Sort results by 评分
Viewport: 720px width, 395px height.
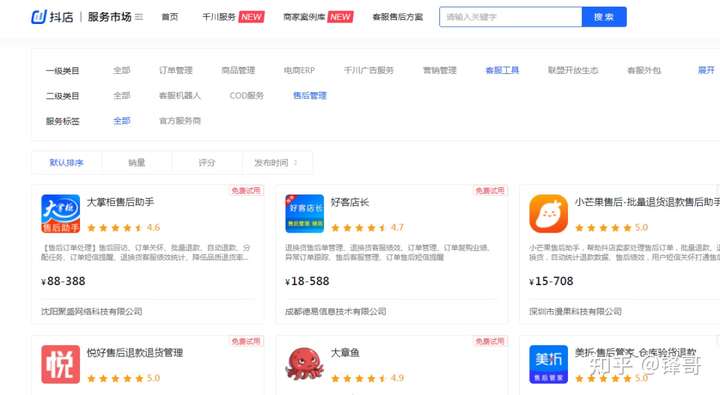207,163
